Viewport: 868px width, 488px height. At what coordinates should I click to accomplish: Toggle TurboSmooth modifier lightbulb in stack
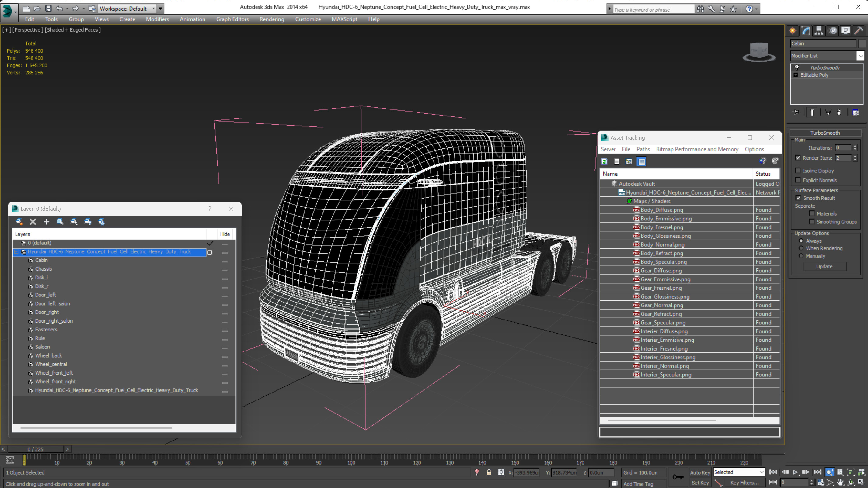click(797, 67)
